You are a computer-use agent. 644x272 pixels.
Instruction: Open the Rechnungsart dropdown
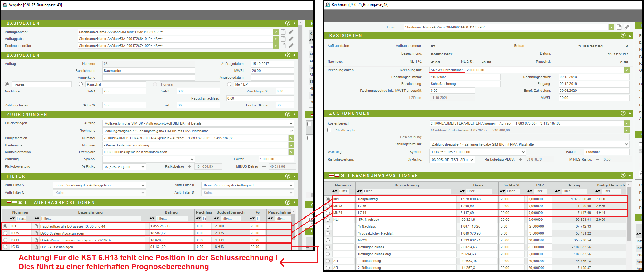pos(627,70)
